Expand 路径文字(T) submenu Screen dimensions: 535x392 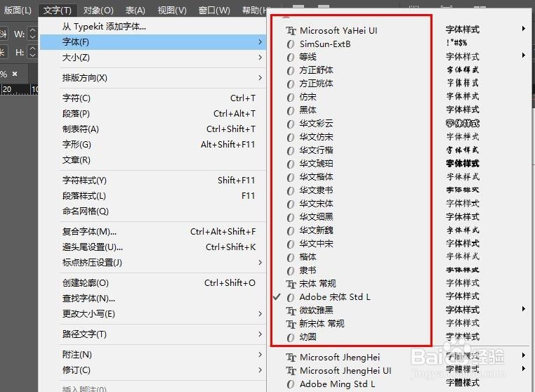(x=152, y=334)
